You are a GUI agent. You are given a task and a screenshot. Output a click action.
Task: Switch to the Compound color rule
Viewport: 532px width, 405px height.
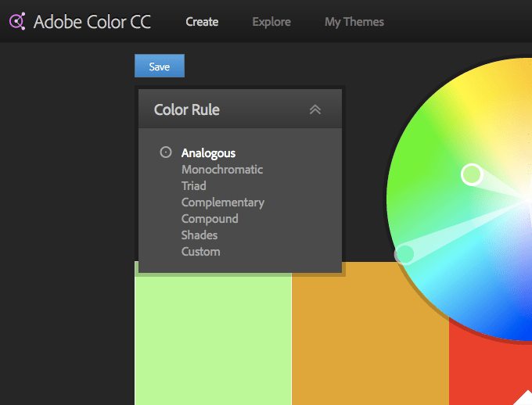click(x=210, y=219)
